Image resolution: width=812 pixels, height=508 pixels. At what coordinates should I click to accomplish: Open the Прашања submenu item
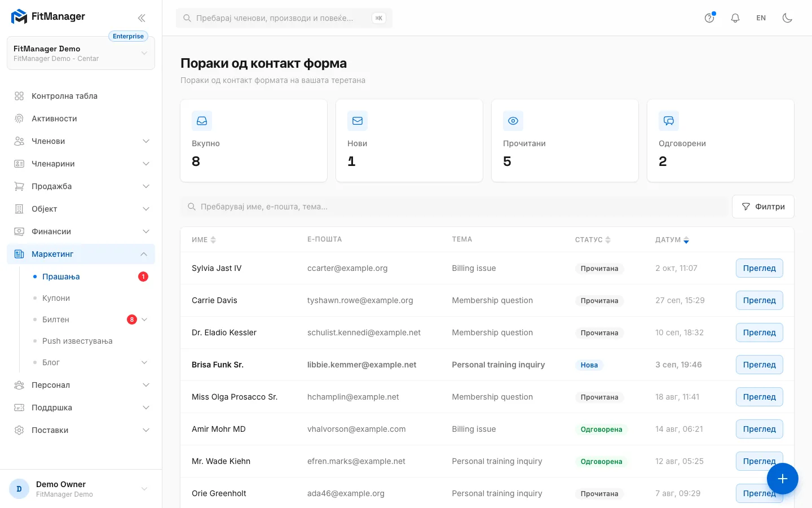coord(91,277)
